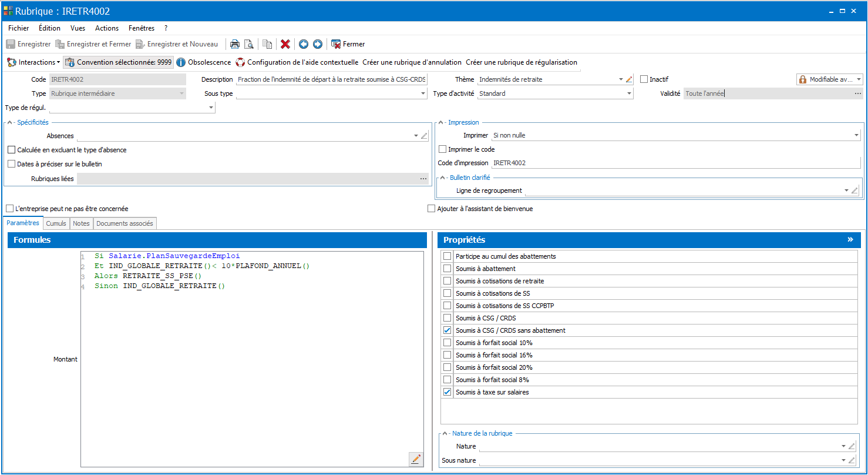The image size is (868, 475).
Task: Open print preview magnifier icon
Action: pyautogui.click(x=249, y=44)
